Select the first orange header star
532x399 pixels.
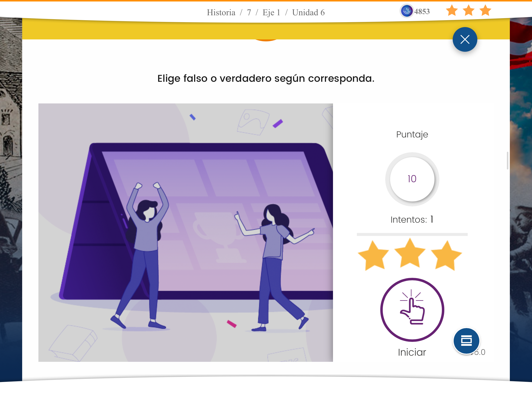point(452,11)
